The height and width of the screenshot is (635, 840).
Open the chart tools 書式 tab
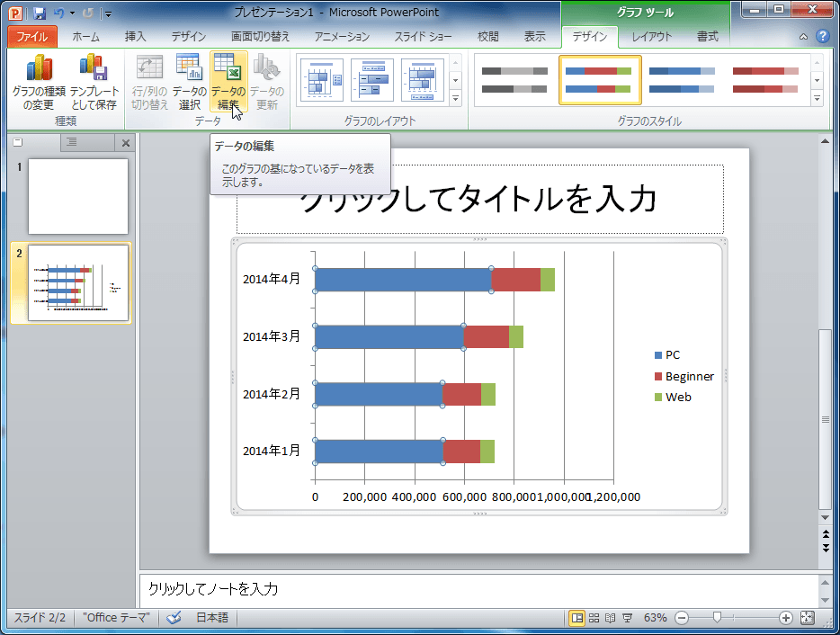pyautogui.click(x=707, y=37)
